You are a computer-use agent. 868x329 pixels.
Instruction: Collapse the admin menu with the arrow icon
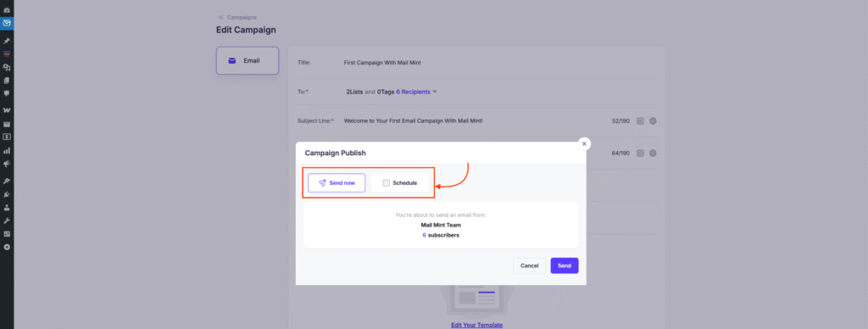(x=7, y=247)
